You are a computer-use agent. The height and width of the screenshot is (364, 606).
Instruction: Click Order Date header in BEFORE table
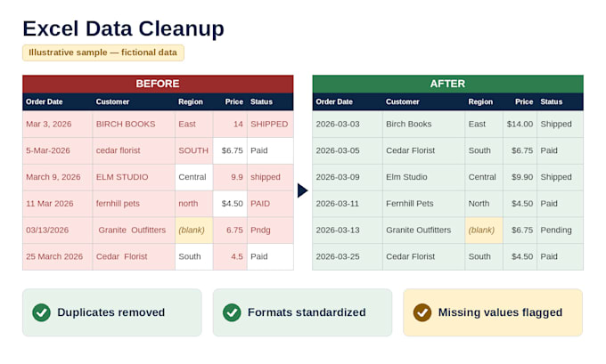[44, 102]
